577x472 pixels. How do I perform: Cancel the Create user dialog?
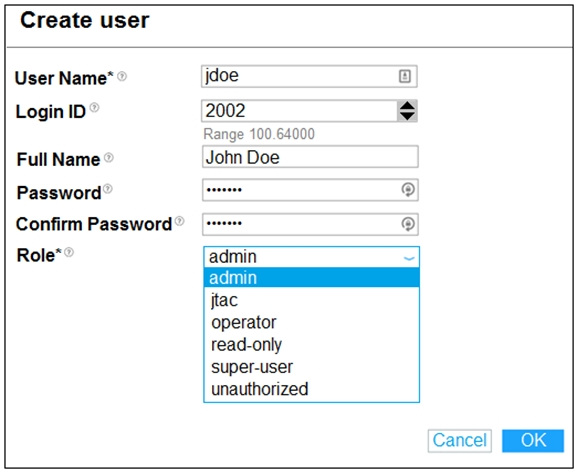[460, 440]
